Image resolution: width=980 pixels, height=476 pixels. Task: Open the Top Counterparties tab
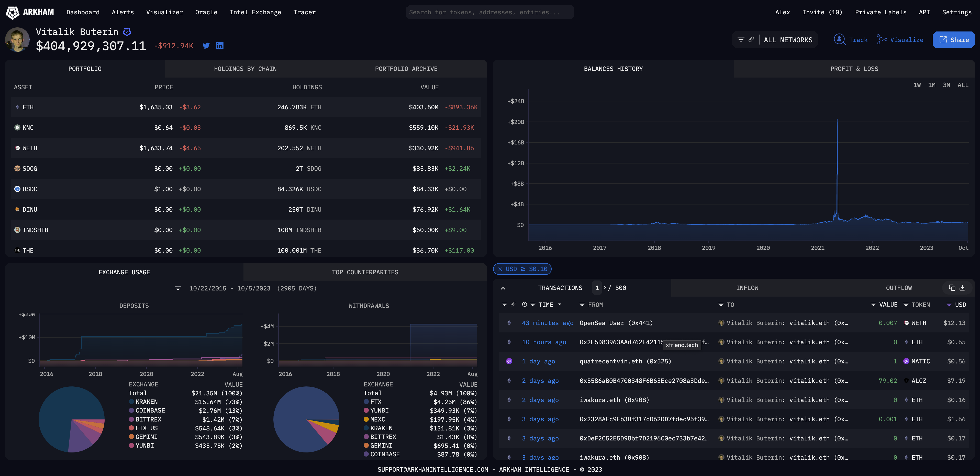[365, 272]
